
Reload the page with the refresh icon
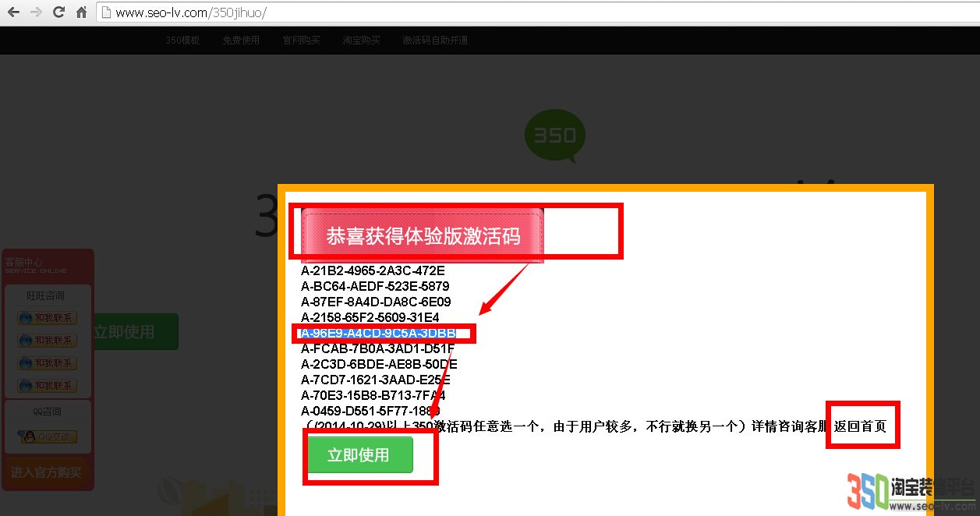[x=58, y=12]
